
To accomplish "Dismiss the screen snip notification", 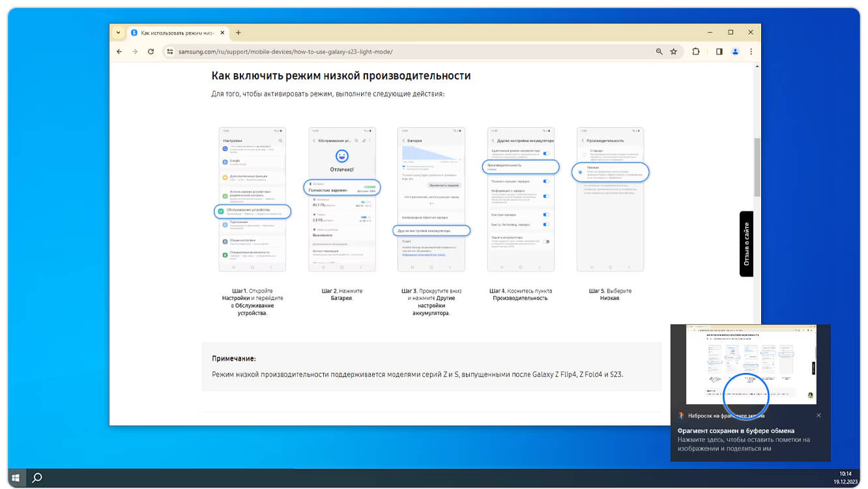I will pos(818,415).
